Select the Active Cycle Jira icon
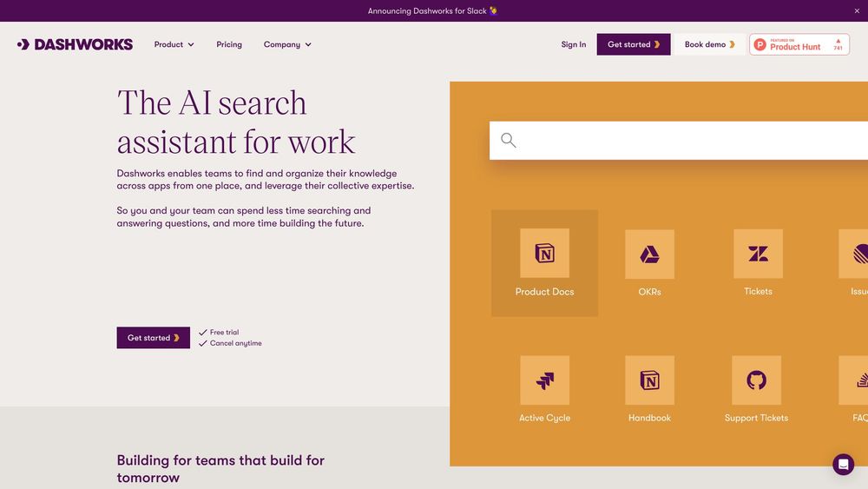Screen dimensions: 868x489 [x=545, y=380]
